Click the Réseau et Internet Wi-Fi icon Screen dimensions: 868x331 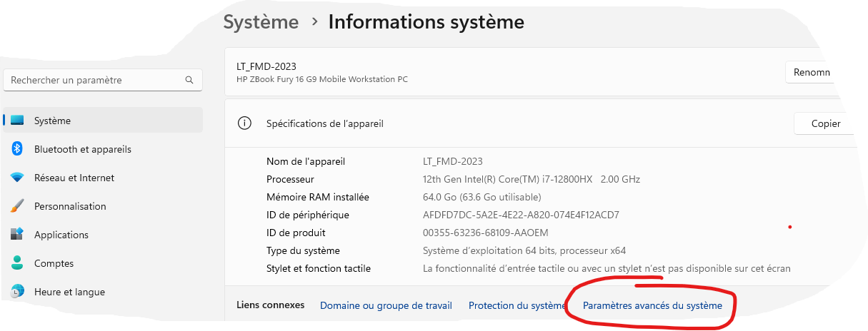point(18,178)
